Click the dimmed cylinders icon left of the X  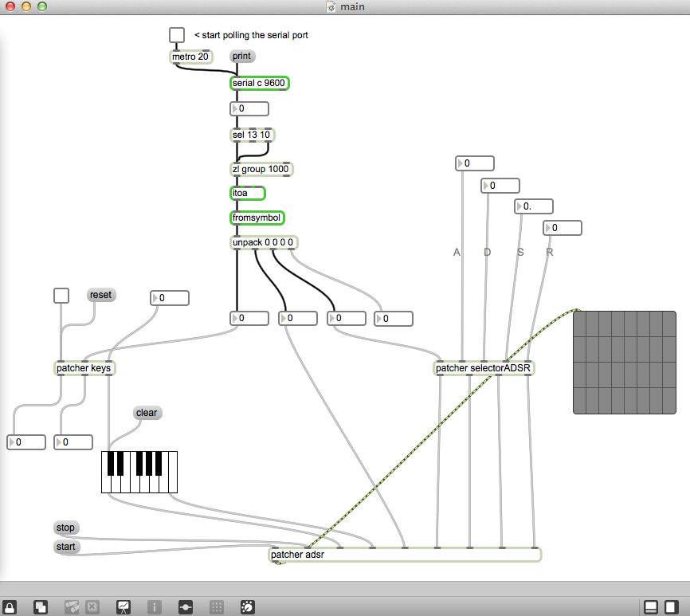(72, 607)
